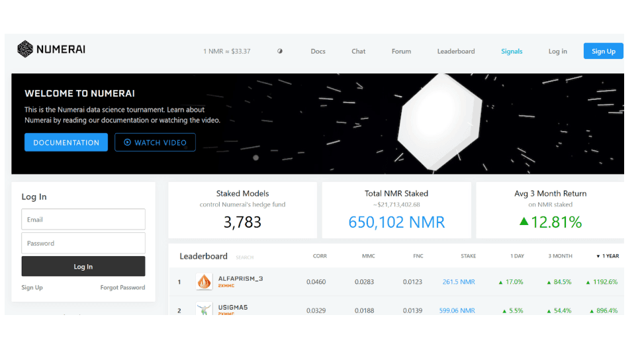Open Forgot Password link
Viewport: 644px width, 362px height.
(x=122, y=287)
